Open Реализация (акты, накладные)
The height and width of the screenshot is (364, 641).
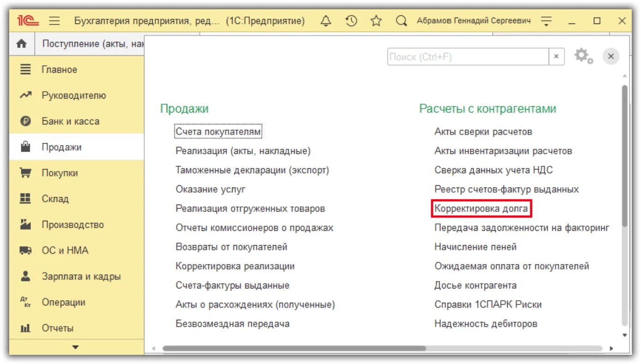click(x=243, y=151)
